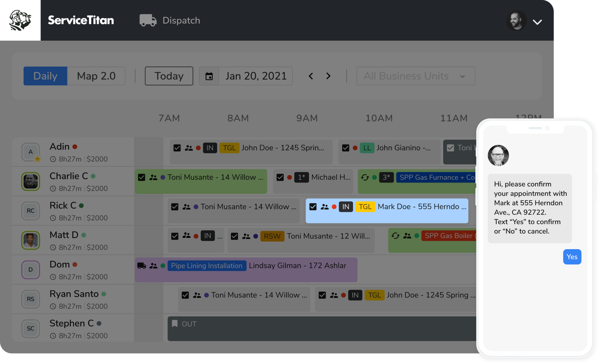The height and width of the screenshot is (364, 600).
Task: Click the Today button
Action: pyautogui.click(x=169, y=76)
